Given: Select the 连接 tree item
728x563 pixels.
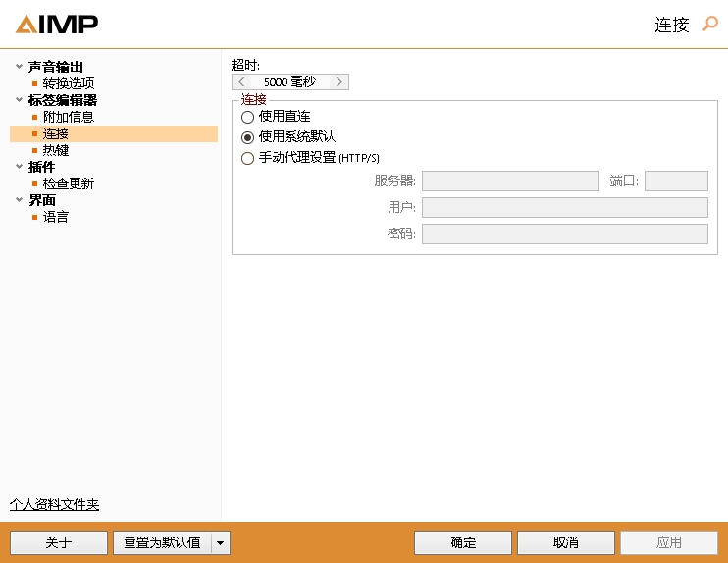Looking at the screenshot, I should pos(114,133).
